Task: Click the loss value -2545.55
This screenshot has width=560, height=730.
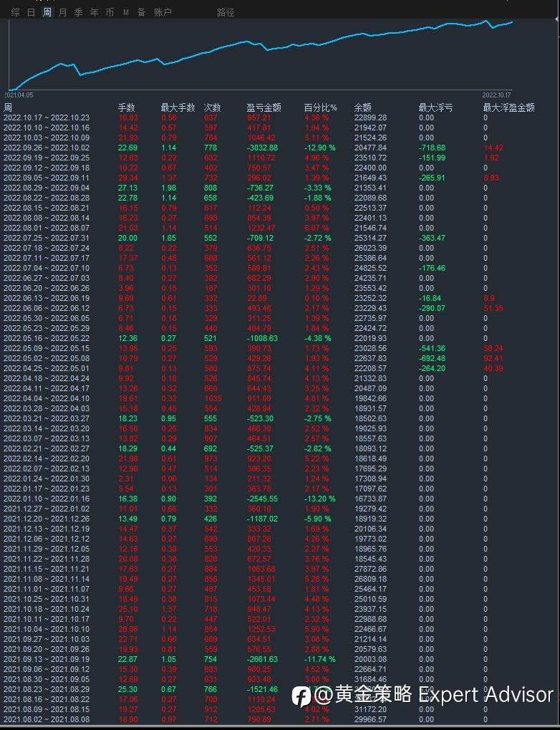Action: pos(263,499)
